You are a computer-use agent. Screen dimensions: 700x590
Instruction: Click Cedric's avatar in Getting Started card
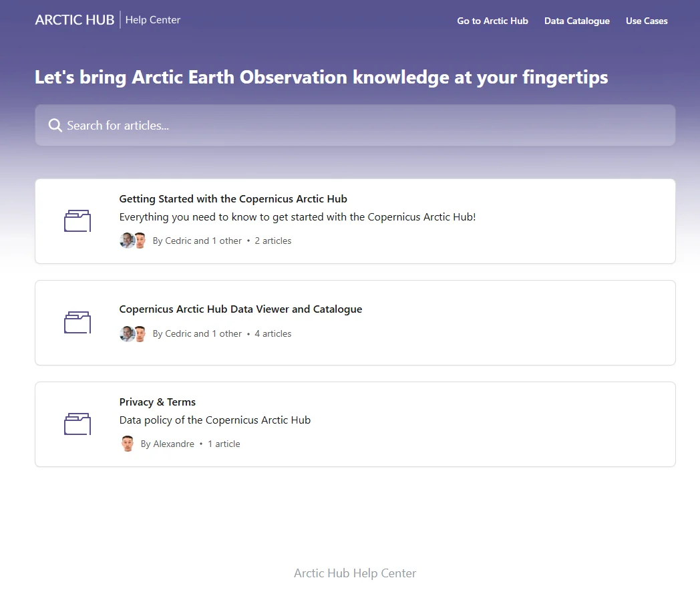127,241
